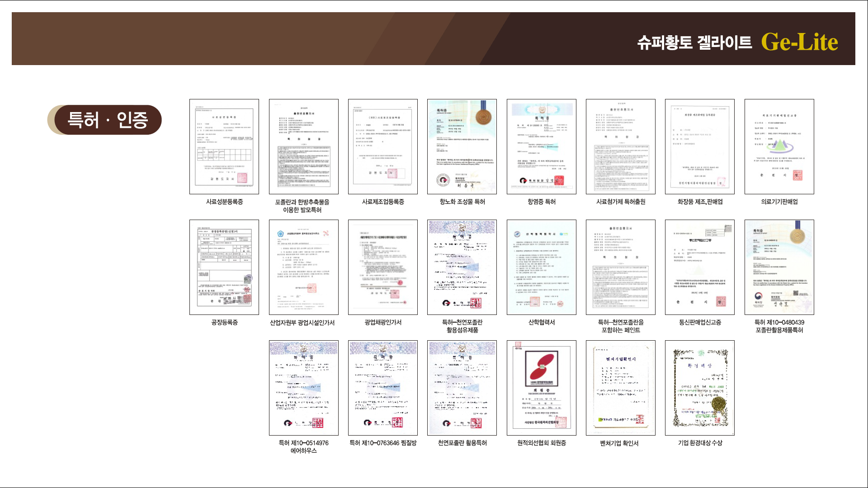
Task: Open the 사료성분등록증 certificate thumbnail
Action: coord(224,147)
